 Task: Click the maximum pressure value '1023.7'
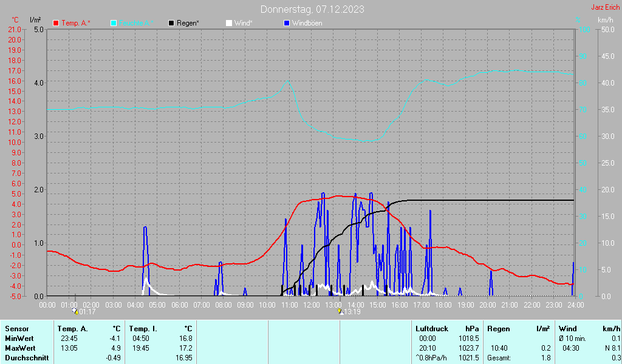468,348
